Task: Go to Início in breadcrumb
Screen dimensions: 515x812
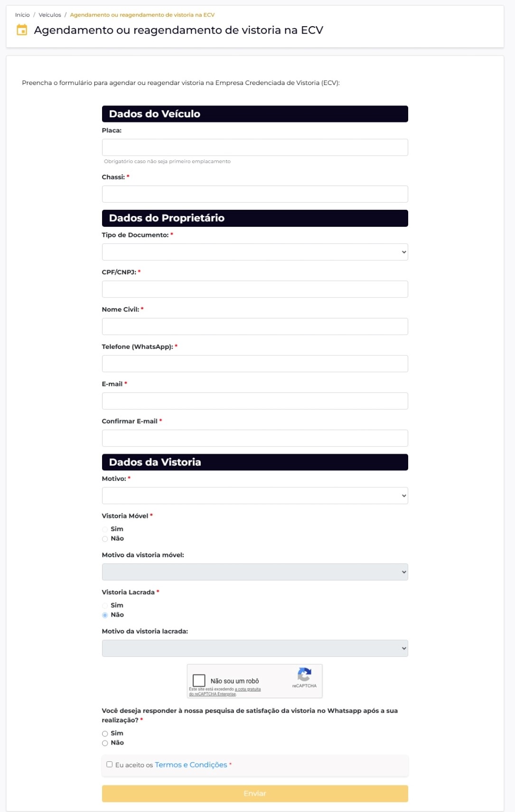Action: coord(22,15)
